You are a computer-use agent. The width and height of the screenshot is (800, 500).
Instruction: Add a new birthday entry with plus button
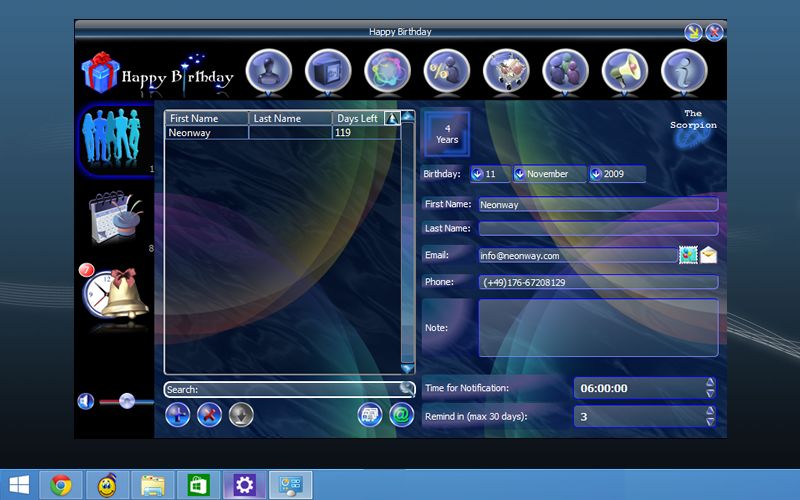178,414
